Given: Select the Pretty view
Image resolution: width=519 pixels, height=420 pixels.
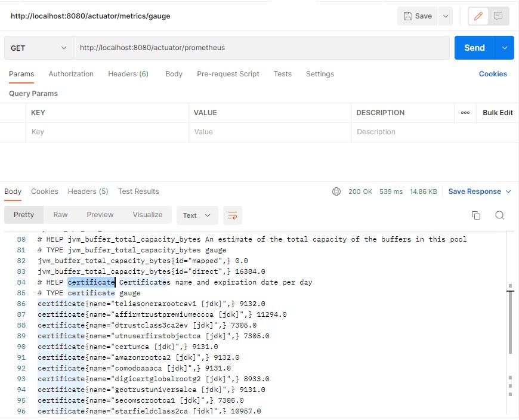Looking at the screenshot, I should click(x=24, y=215).
